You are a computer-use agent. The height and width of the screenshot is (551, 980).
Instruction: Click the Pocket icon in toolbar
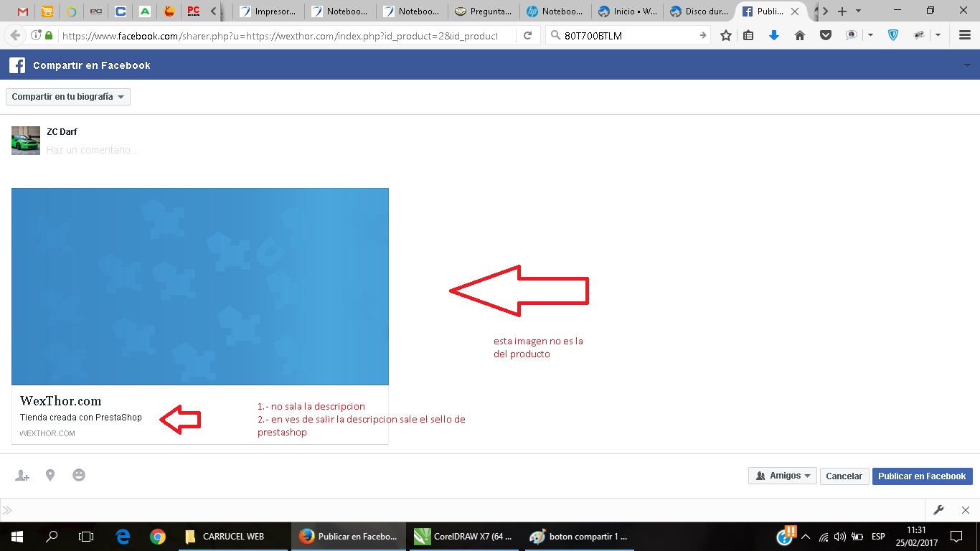click(x=825, y=35)
